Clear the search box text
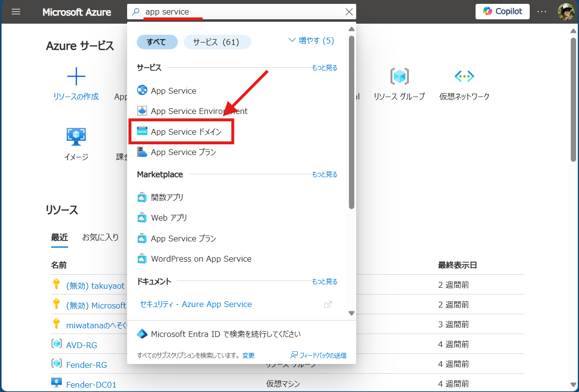The width and height of the screenshot is (579, 392). (349, 12)
